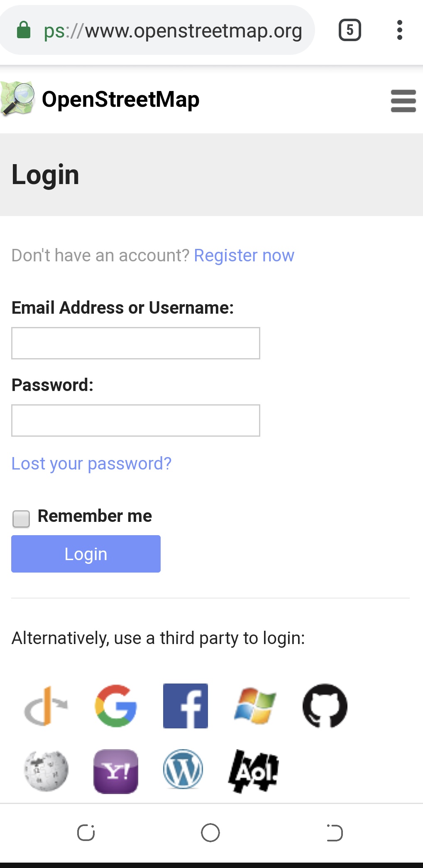Viewport: 423px width, 868px height.
Task: Tick the Remember me checkbox
Action: (21, 519)
